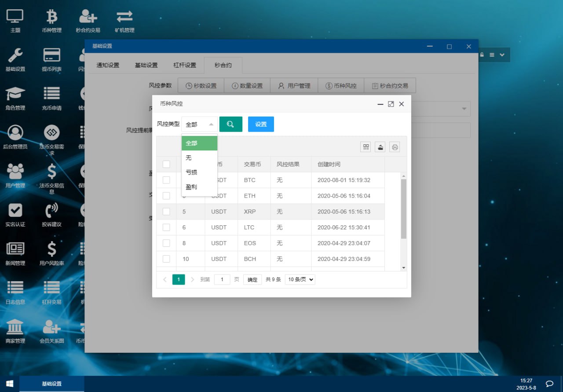Open the 主题 desktop icon
This screenshot has width=563, height=392.
click(x=15, y=21)
